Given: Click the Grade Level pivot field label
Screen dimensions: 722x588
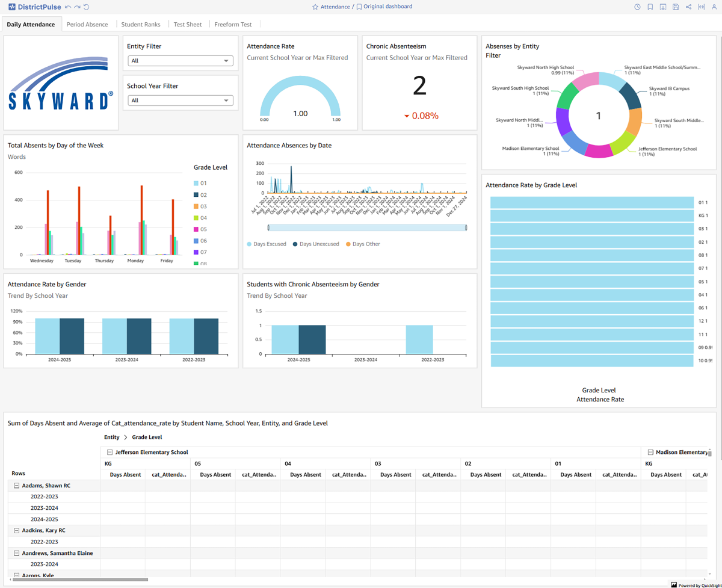Looking at the screenshot, I should [147, 438].
